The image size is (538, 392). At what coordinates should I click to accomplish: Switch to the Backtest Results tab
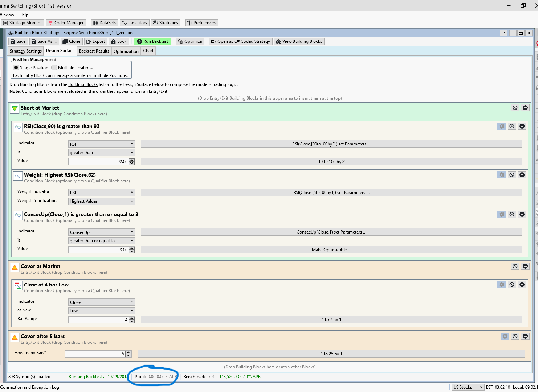(x=94, y=51)
